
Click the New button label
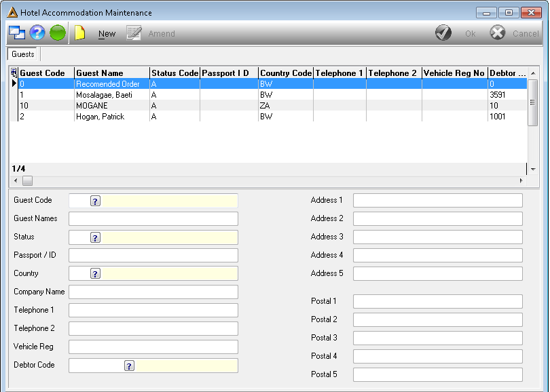pos(107,34)
